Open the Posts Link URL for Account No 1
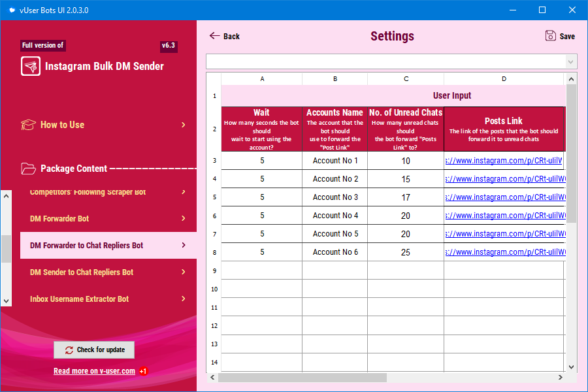Screen dimensions: 588x392 click(504, 161)
